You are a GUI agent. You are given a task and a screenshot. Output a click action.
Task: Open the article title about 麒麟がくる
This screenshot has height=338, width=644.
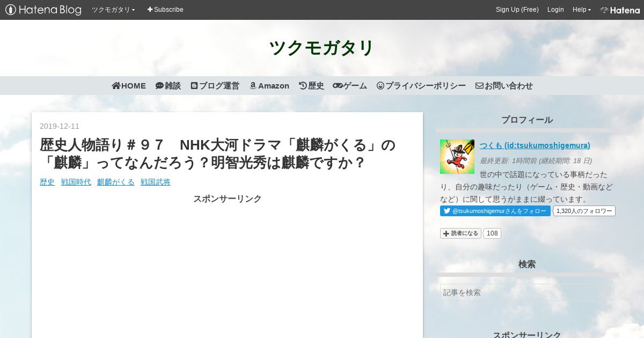point(217,153)
